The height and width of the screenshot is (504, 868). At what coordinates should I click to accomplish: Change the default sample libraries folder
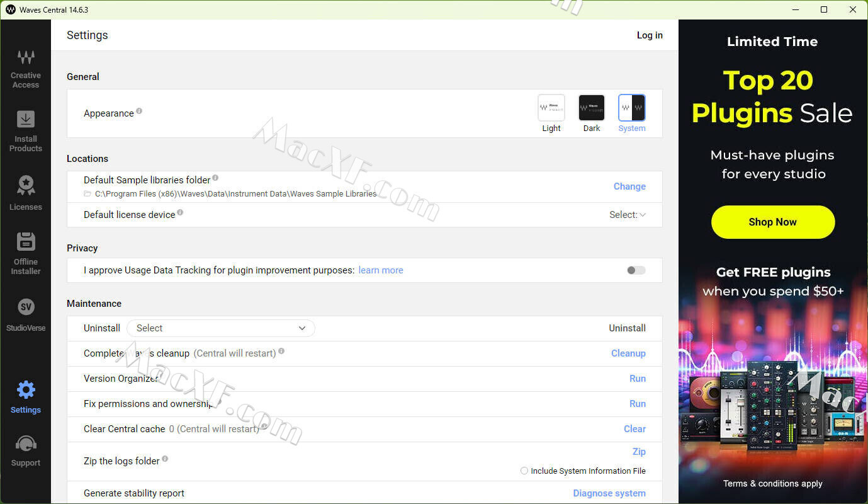coord(629,186)
